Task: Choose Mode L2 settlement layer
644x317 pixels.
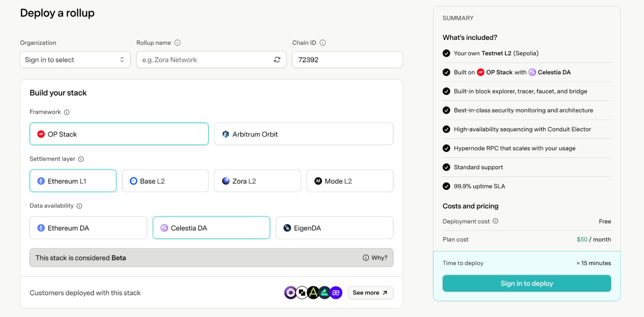Action: (350, 181)
